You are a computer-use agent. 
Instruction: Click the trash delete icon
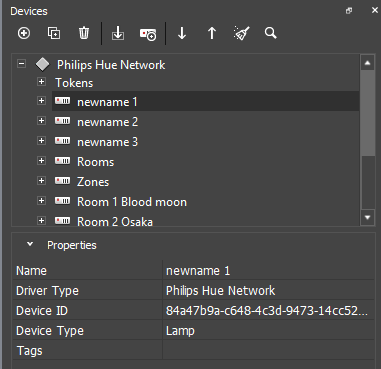(84, 33)
